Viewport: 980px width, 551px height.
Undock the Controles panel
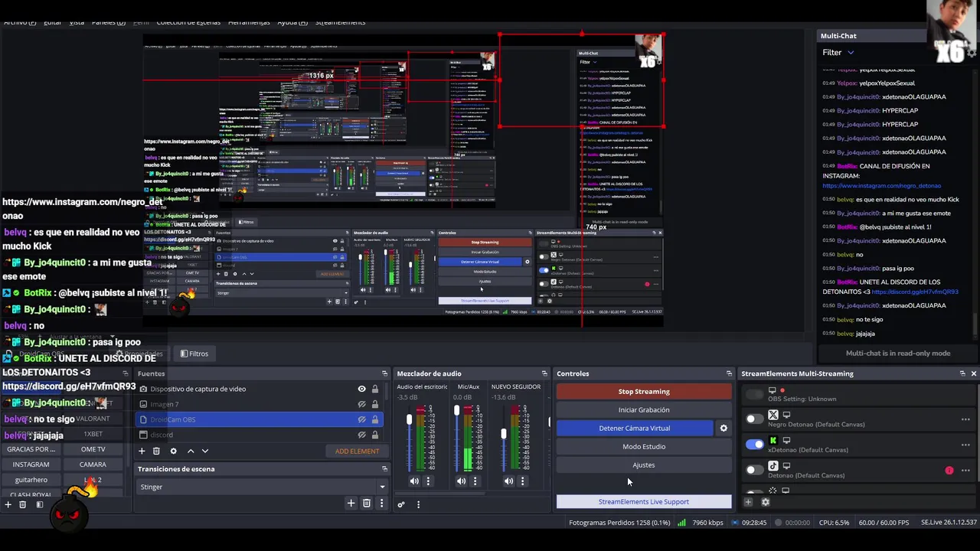pyautogui.click(x=729, y=373)
